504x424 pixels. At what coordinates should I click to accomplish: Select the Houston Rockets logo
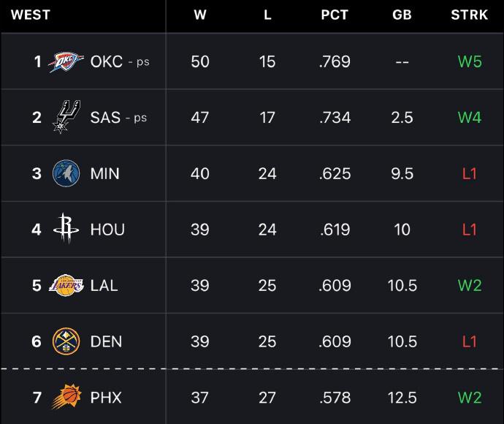(66, 230)
